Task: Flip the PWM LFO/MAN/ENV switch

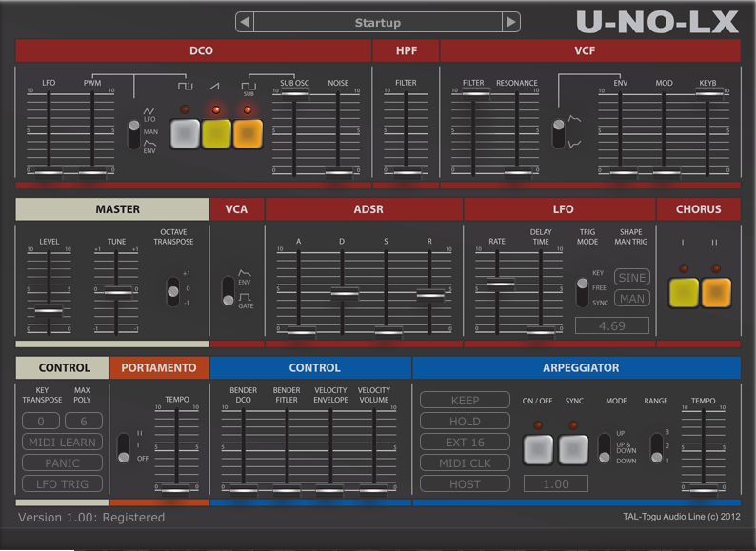Action: coord(134,134)
